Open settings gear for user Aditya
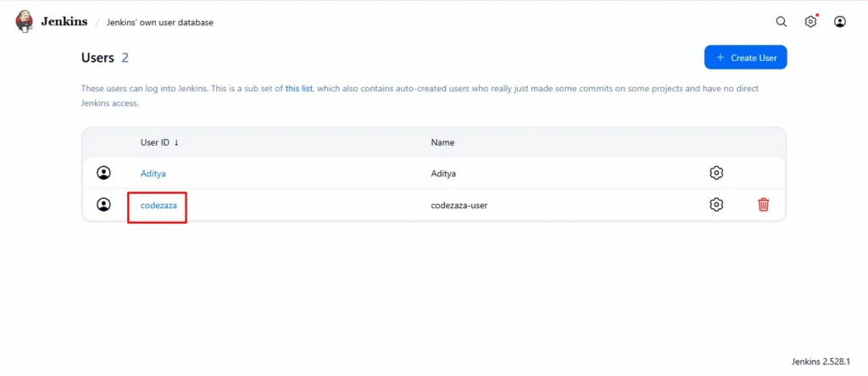Screen dimensions: 868x376 pos(716,173)
